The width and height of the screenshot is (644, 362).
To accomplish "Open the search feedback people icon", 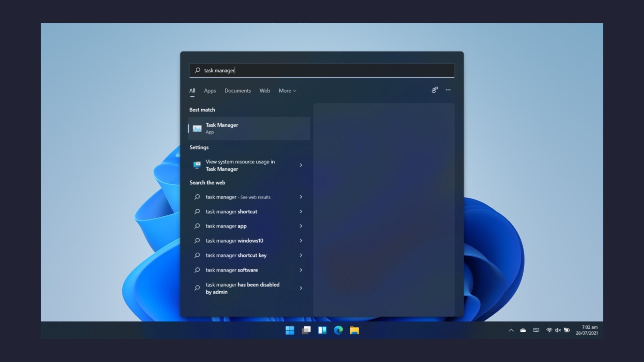I will 435,90.
